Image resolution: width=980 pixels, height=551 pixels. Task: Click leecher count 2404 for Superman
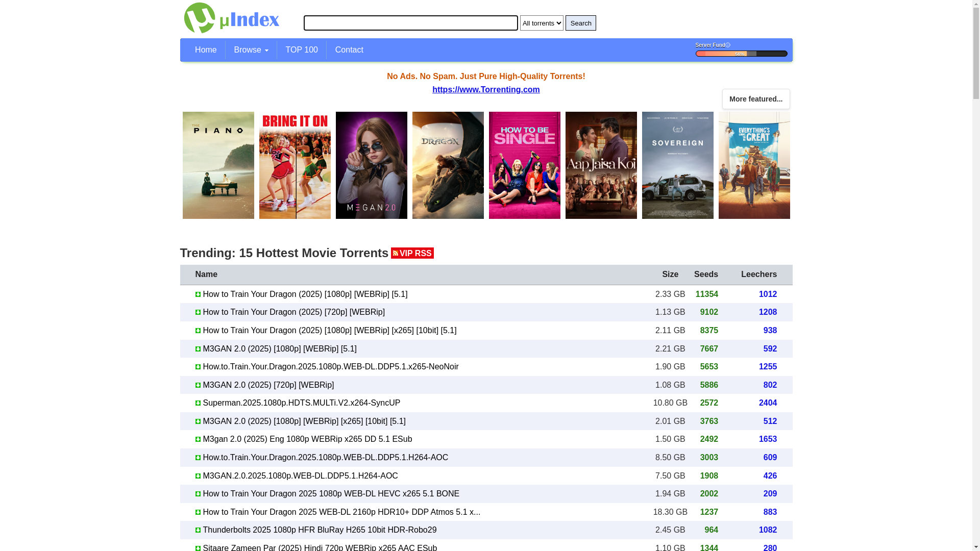point(768,403)
